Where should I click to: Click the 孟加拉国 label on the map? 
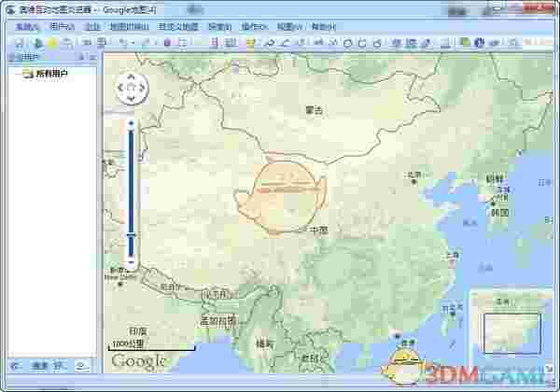point(217,321)
